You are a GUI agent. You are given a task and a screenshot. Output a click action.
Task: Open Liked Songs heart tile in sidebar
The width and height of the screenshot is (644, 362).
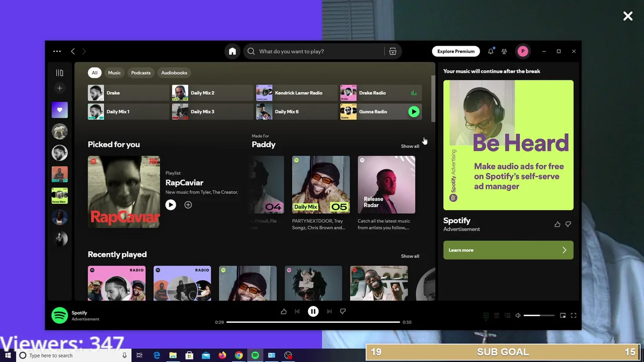(x=59, y=110)
